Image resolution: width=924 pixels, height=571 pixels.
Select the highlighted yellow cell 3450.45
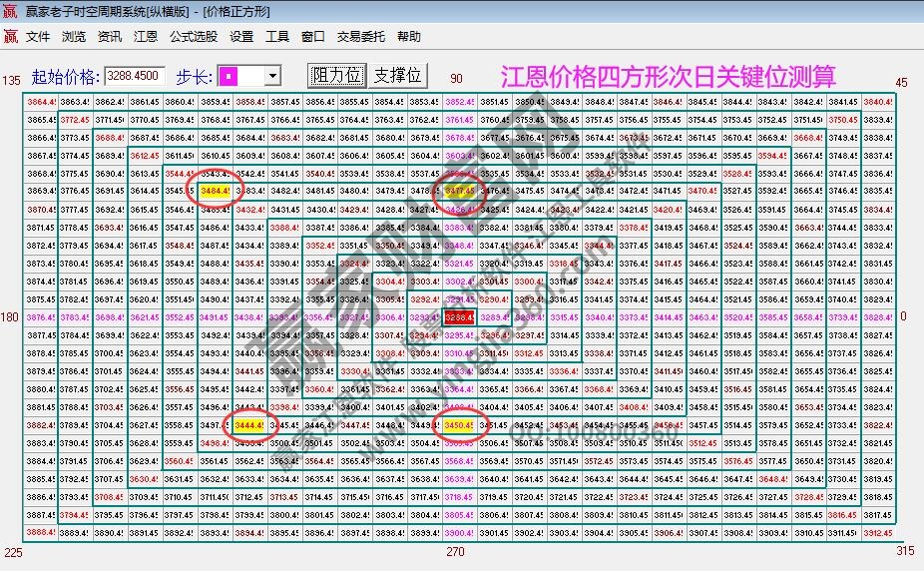point(460,425)
